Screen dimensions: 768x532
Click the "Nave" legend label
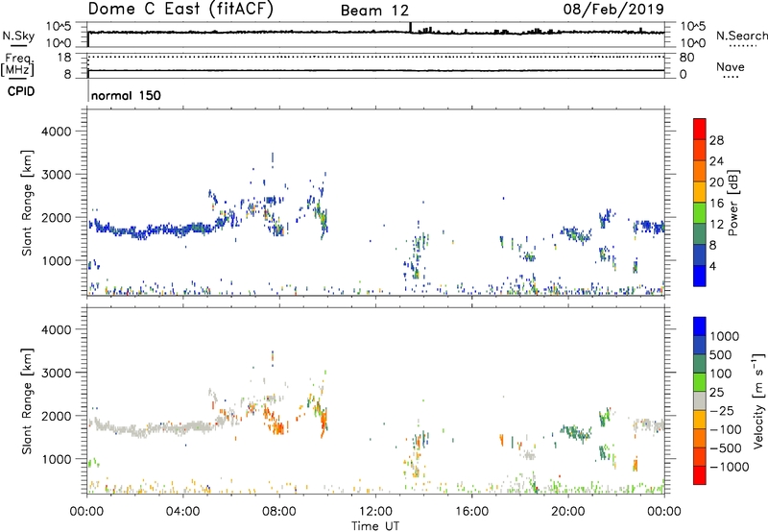pos(730,67)
